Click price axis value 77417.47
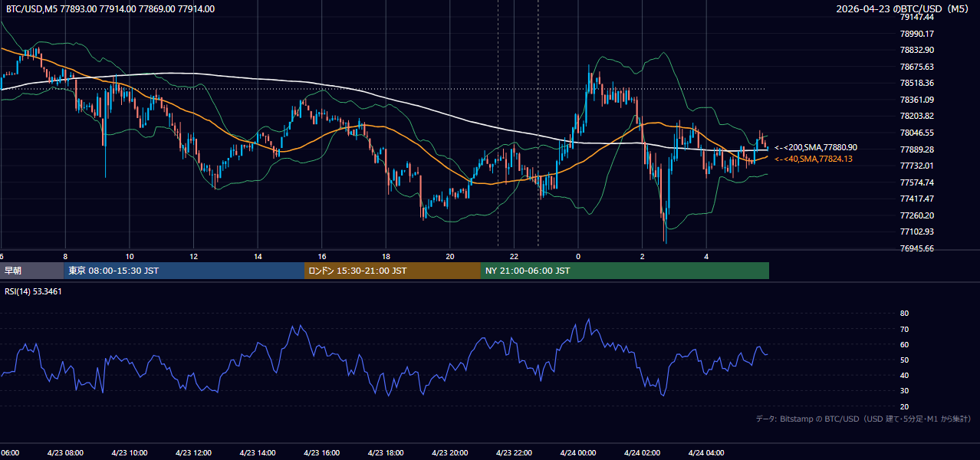980x460 pixels. click(x=917, y=199)
